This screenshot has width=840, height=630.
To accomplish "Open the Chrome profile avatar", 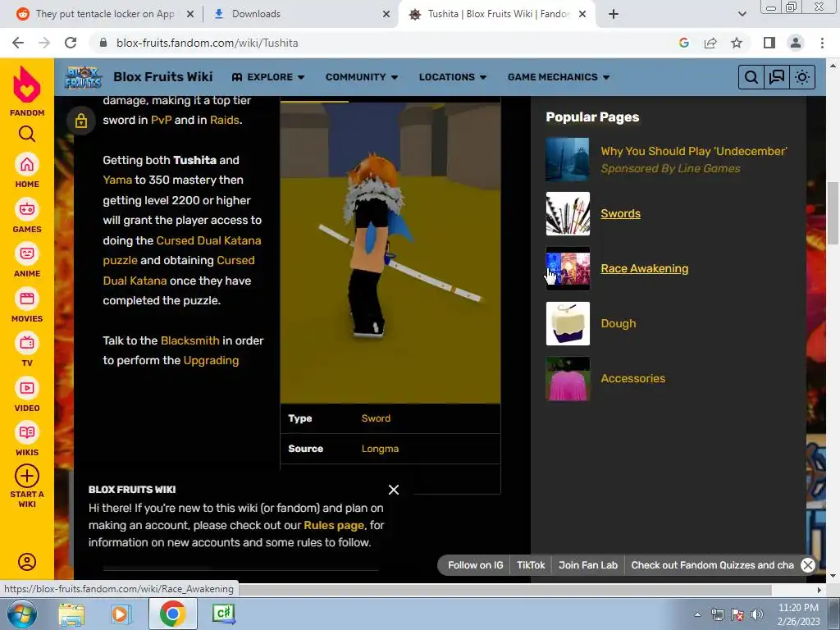I will [x=796, y=43].
